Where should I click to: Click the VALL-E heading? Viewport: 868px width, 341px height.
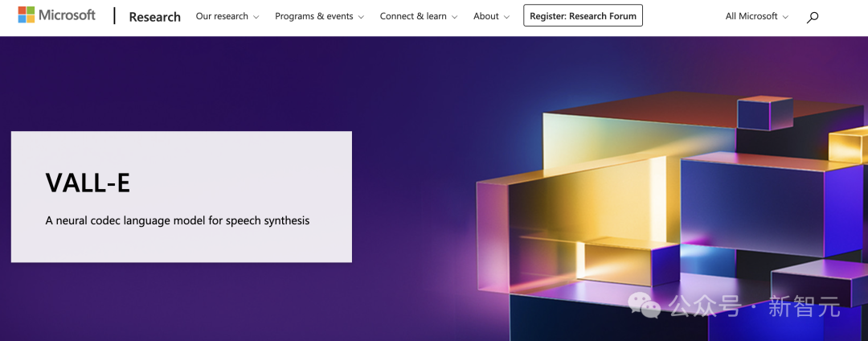click(x=88, y=183)
